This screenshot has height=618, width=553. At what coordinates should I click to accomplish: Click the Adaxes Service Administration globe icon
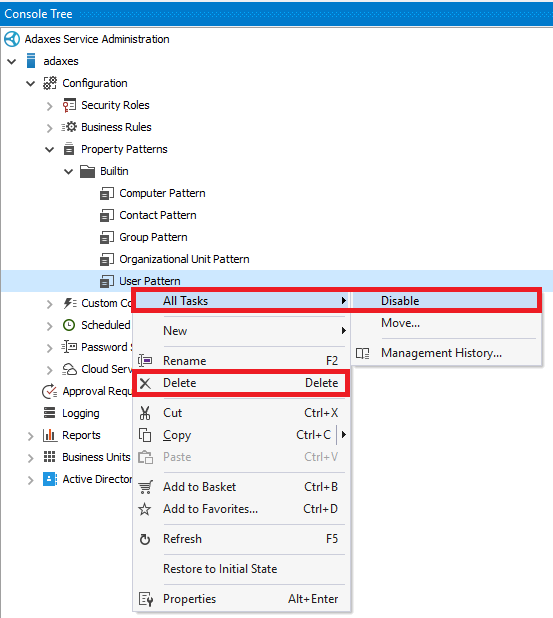click(12, 39)
